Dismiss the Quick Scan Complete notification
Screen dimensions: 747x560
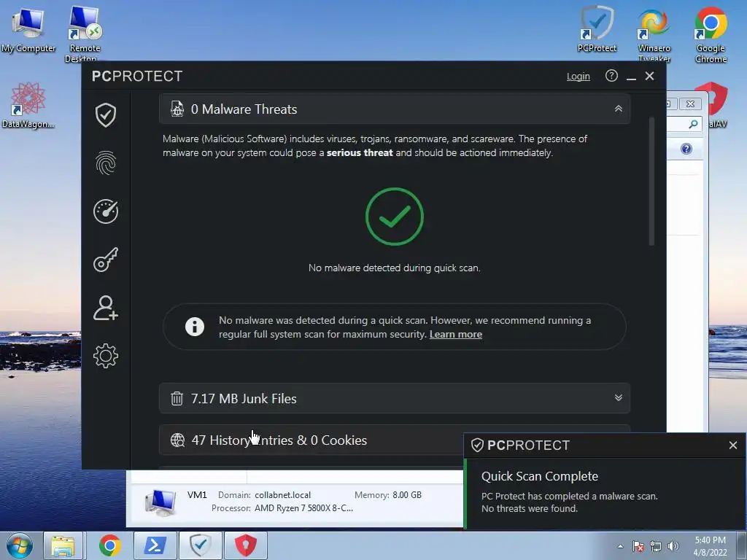[x=732, y=446]
